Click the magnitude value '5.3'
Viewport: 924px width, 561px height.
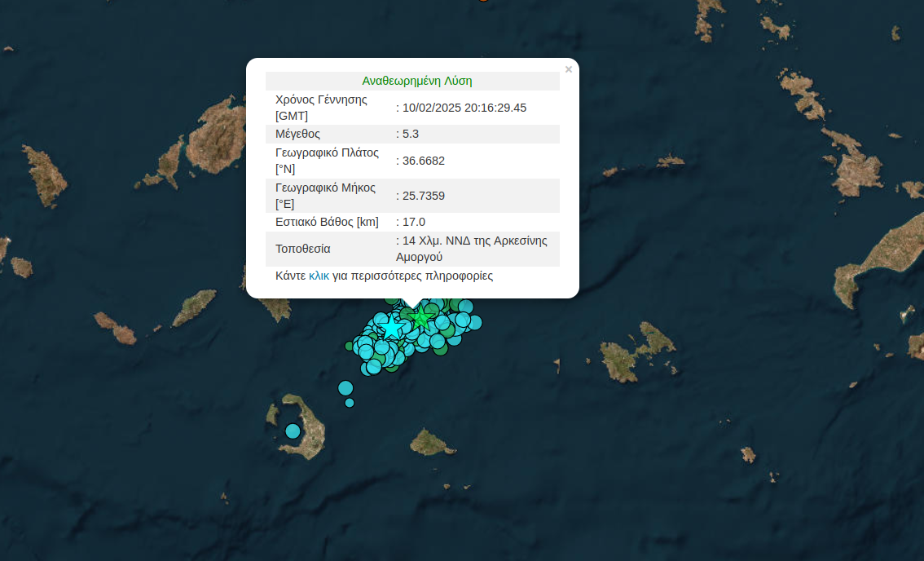click(411, 134)
